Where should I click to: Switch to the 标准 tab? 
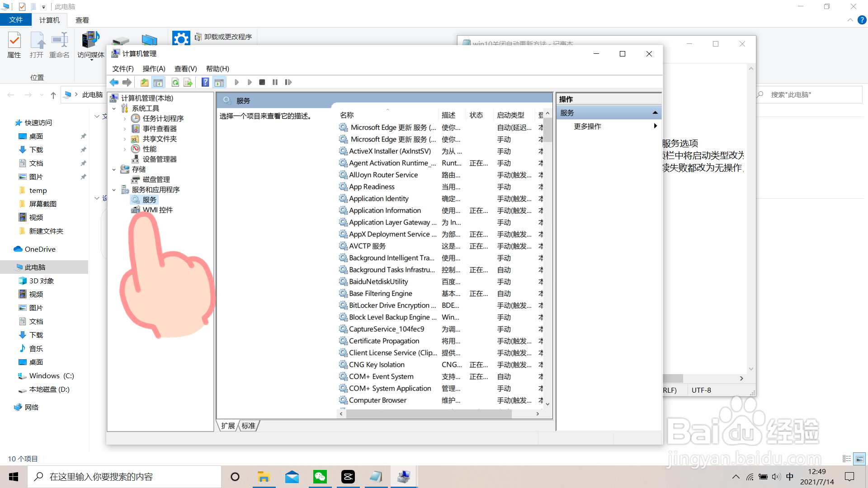click(248, 425)
